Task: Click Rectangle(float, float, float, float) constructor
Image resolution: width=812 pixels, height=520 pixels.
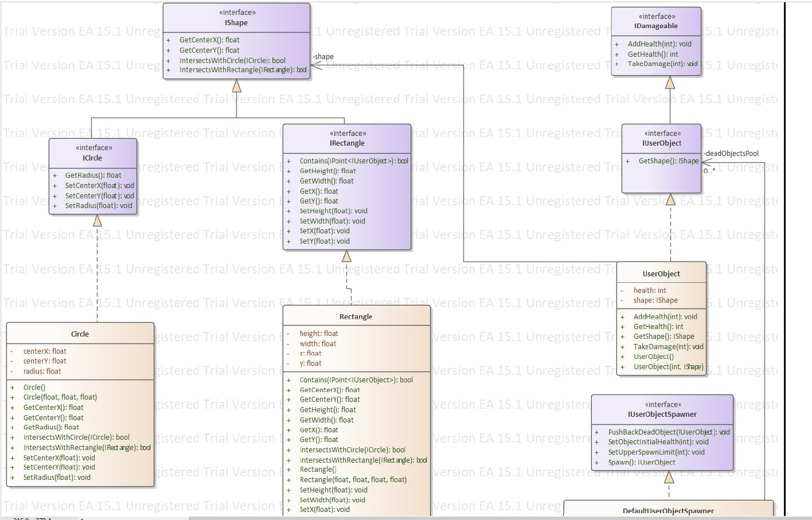Action: tap(353, 480)
